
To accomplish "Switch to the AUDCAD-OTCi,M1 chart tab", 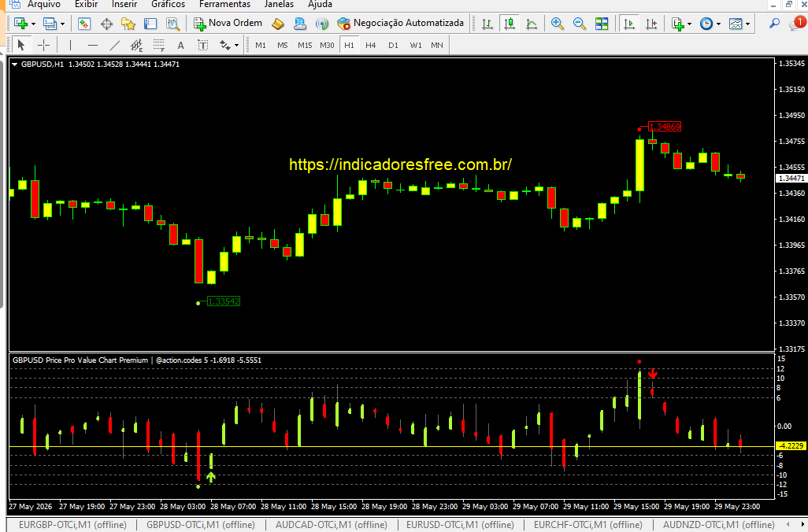I will [332, 525].
